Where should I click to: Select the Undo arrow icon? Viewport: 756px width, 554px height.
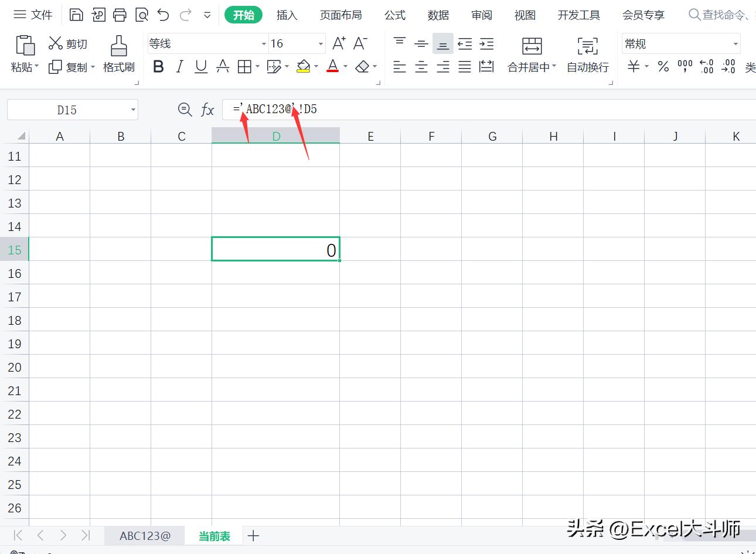(163, 15)
